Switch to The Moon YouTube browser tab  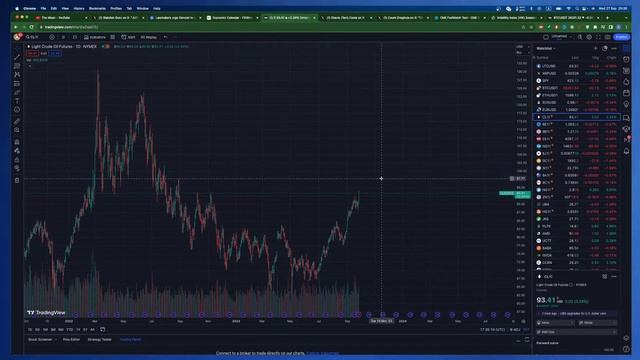(x=60, y=18)
